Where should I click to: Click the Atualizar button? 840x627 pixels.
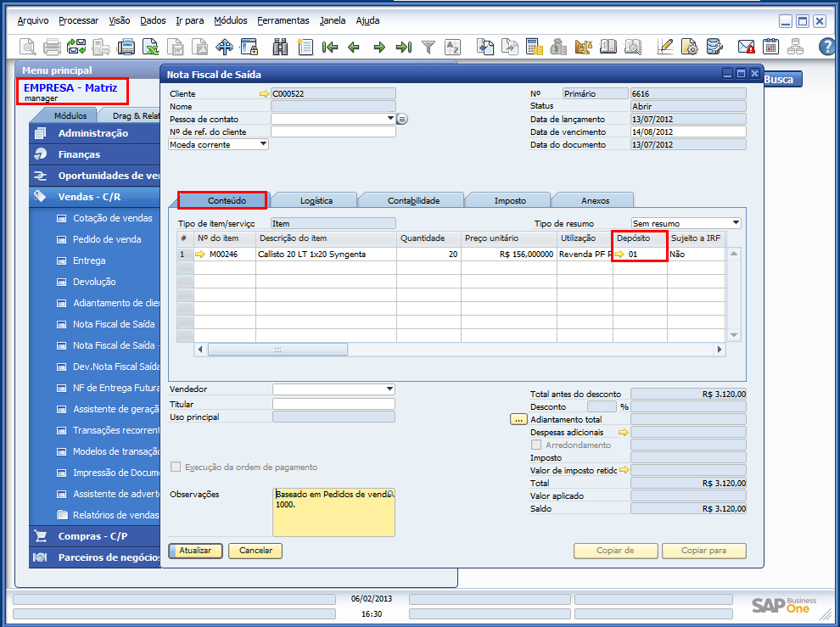195,551
